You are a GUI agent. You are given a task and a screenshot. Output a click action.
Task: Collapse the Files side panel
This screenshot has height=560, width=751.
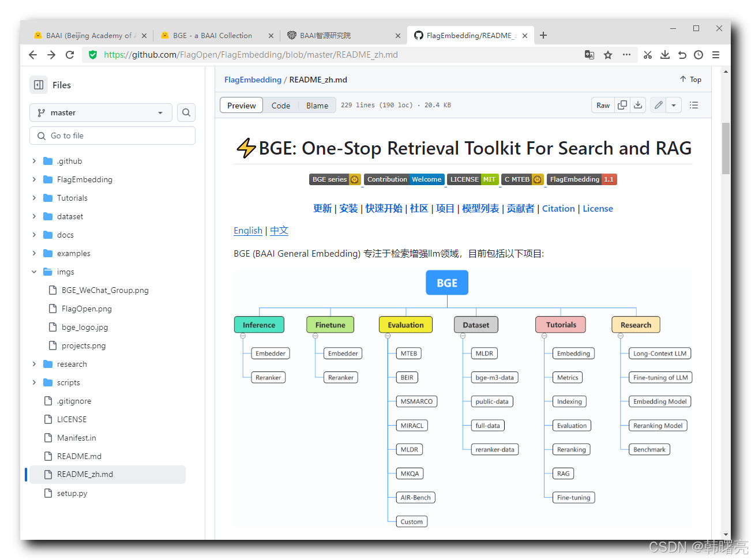[39, 85]
